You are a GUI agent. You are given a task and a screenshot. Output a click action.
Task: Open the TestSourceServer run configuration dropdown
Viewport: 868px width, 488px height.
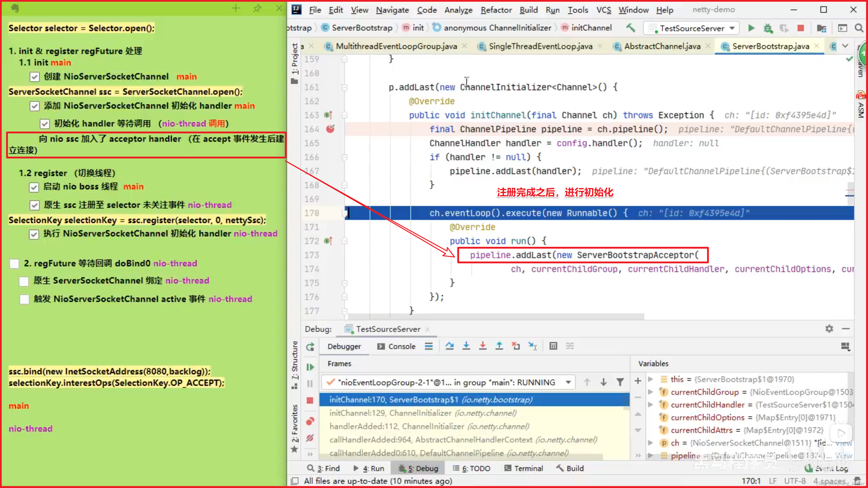point(691,28)
